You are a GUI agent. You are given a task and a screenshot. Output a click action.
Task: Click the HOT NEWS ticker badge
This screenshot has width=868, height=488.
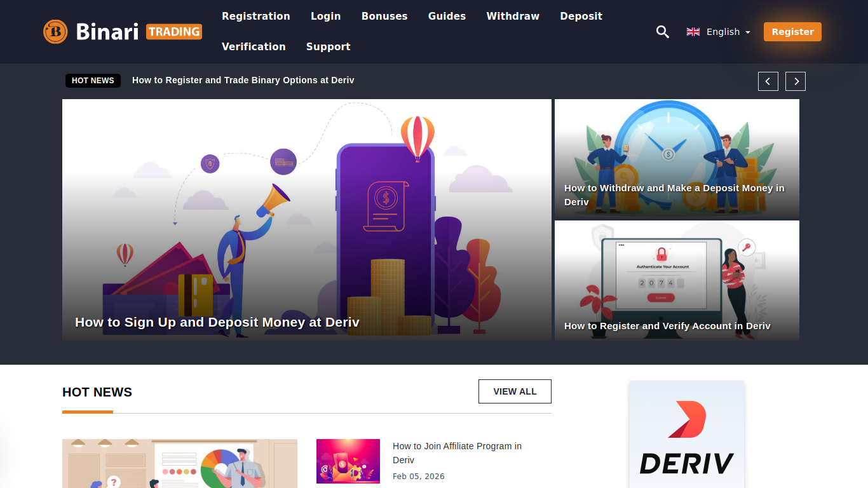tap(93, 81)
